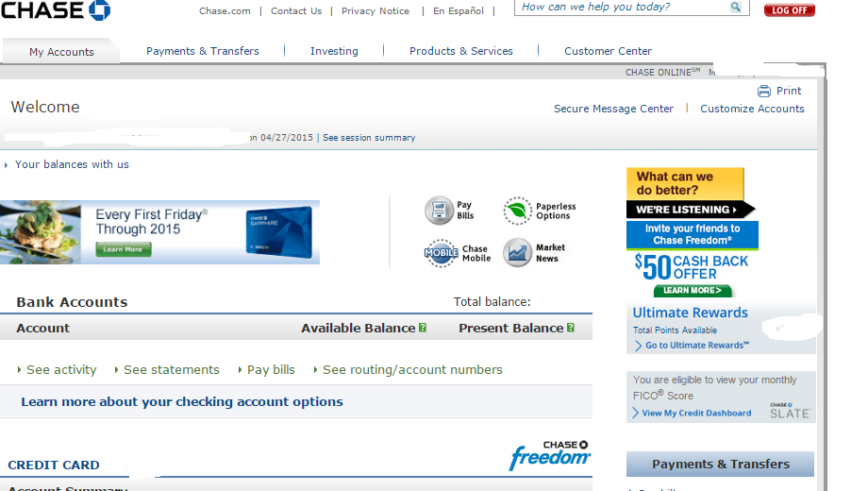The width and height of the screenshot is (868, 491).
Task: Click the Print printer icon
Action: pos(764,91)
